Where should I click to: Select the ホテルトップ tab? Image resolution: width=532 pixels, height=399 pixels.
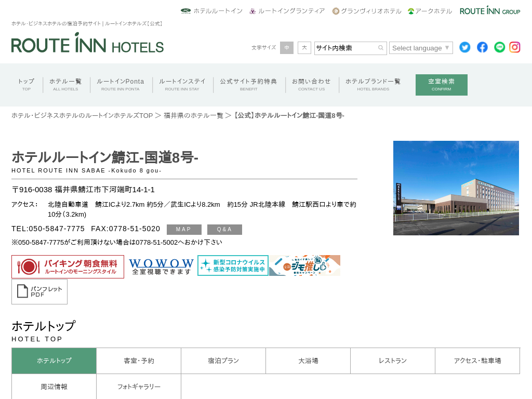point(54,361)
